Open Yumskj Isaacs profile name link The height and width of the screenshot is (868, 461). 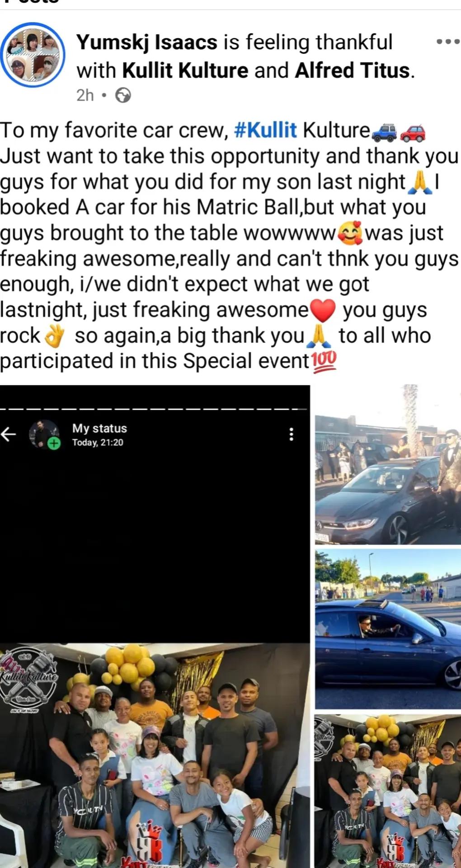(147, 42)
